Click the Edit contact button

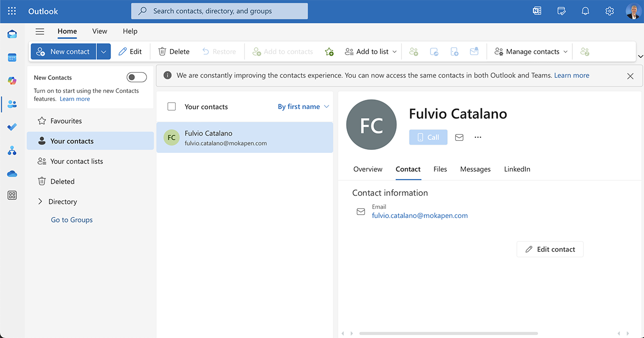(550, 249)
